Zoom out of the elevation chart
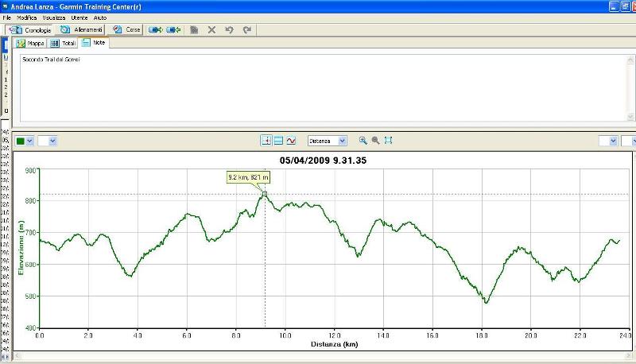Image resolution: width=636 pixels, height=364 pixels. point(375,140)
